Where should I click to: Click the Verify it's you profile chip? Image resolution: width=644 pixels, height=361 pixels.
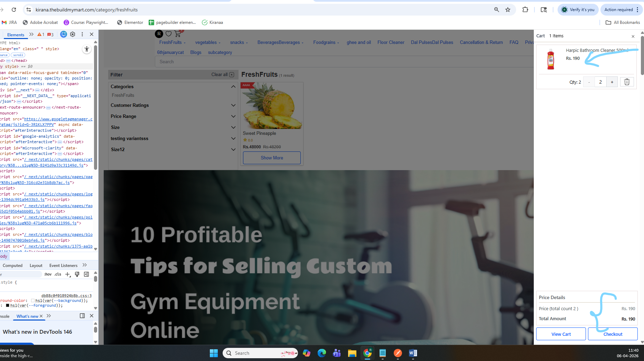[578, 10]
